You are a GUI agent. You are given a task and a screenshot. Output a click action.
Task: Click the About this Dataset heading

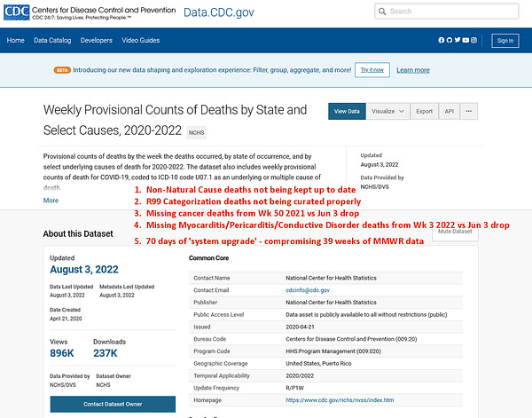click(x=78, y=233)
